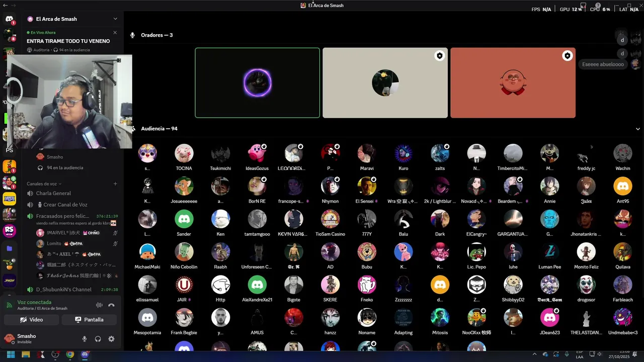Click moderator shield on red speaker tile
The width and height of the screenshot is (644, 362).
click(567, 56)
